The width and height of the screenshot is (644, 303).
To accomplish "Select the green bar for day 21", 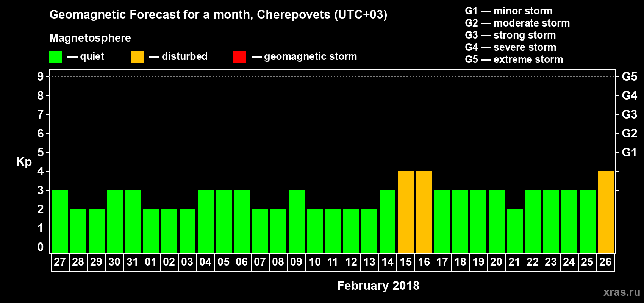I will (x=515, y=231).
